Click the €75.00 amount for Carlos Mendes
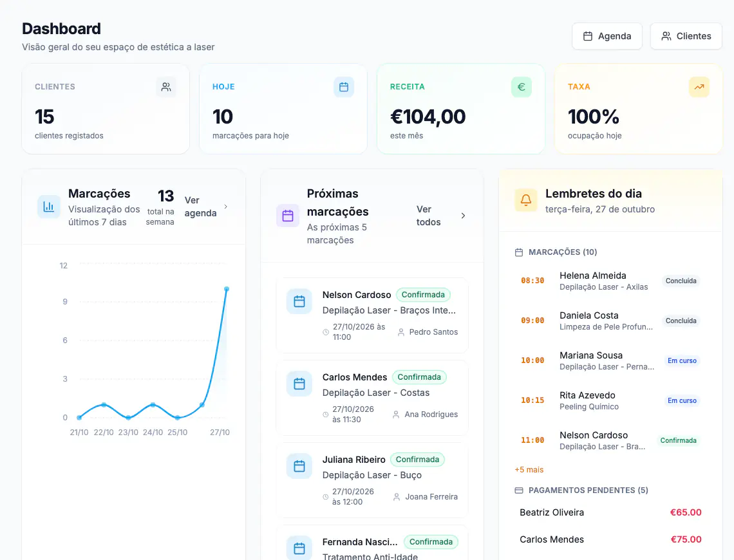734x560 pixels. 686,539
